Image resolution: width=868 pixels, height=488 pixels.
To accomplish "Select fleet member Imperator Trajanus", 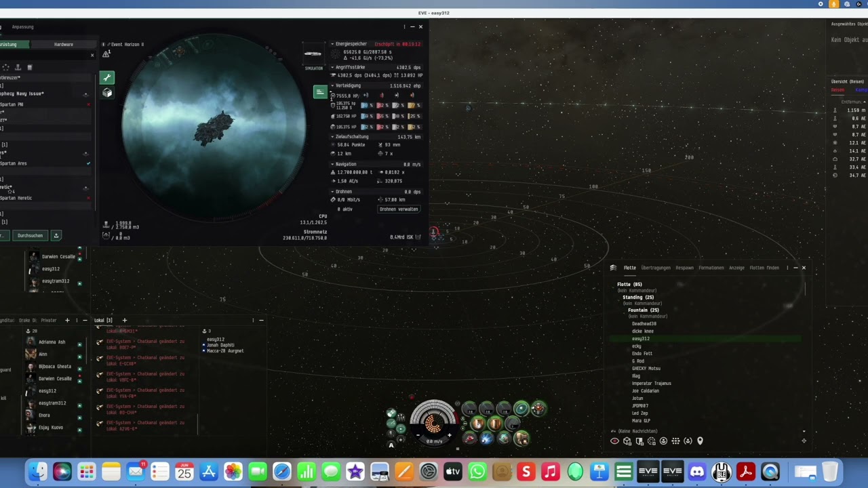I will pyautogui.click(x=652, y=384).
